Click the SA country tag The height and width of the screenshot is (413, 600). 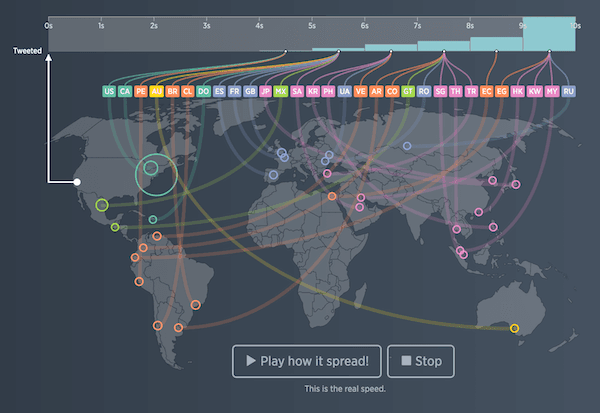297,91
